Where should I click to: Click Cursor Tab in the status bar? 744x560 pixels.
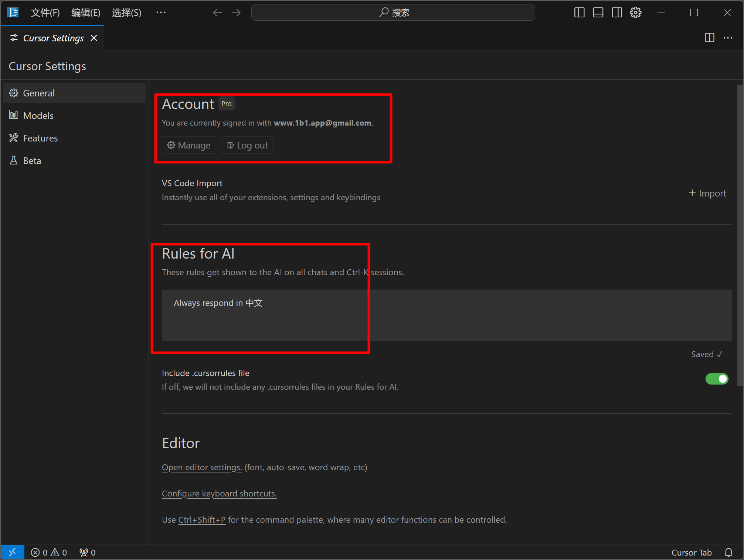click(692, 552)
